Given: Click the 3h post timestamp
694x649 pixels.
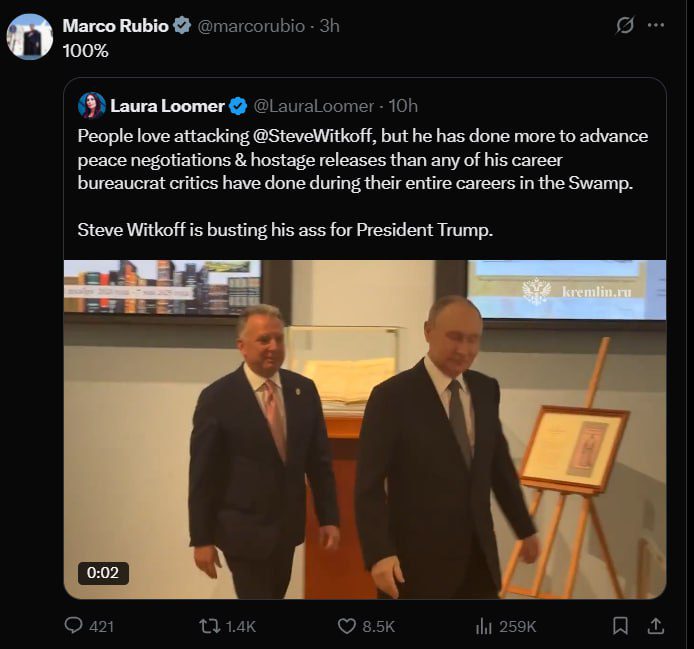Looking at the screenshot, I should [x=329, y=26].
